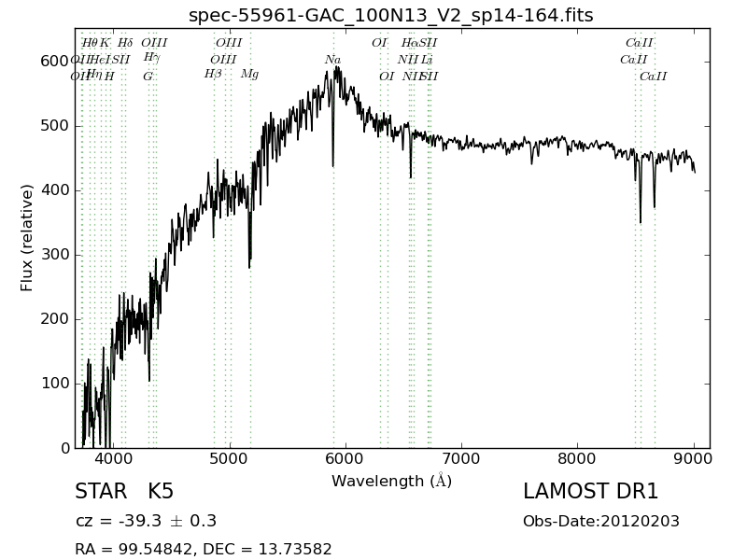
Task: Click the x-axis tick label 5000
Action: (x=230, y=459)
